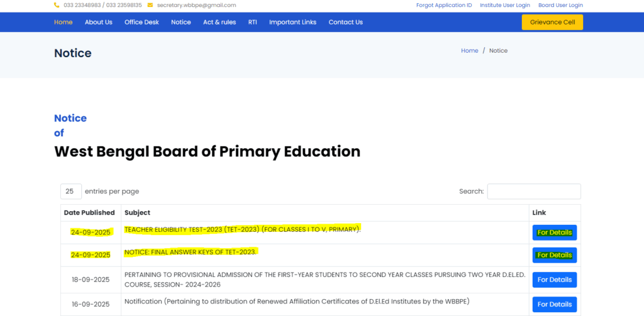Open For Details for Teacher Eligibility Test-2023
Viewport: 644px width, 316px height.
[x=555, y=232]
